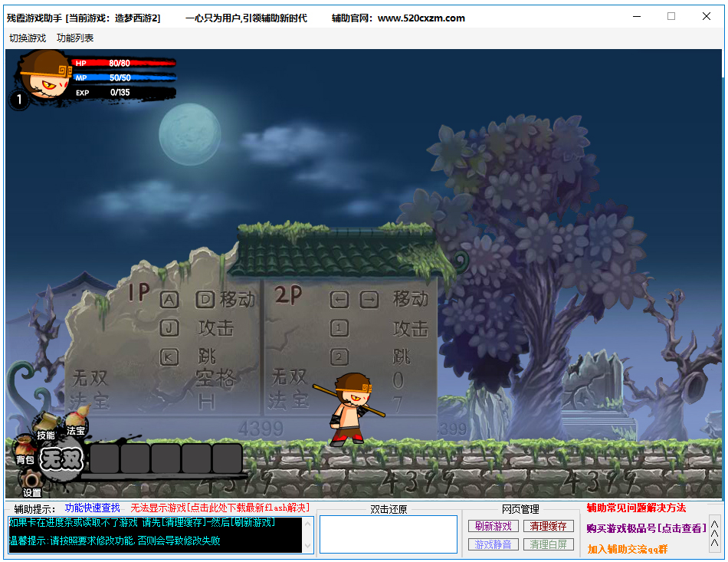Minimize the 残雪游戏助手 window

(637, 17)
